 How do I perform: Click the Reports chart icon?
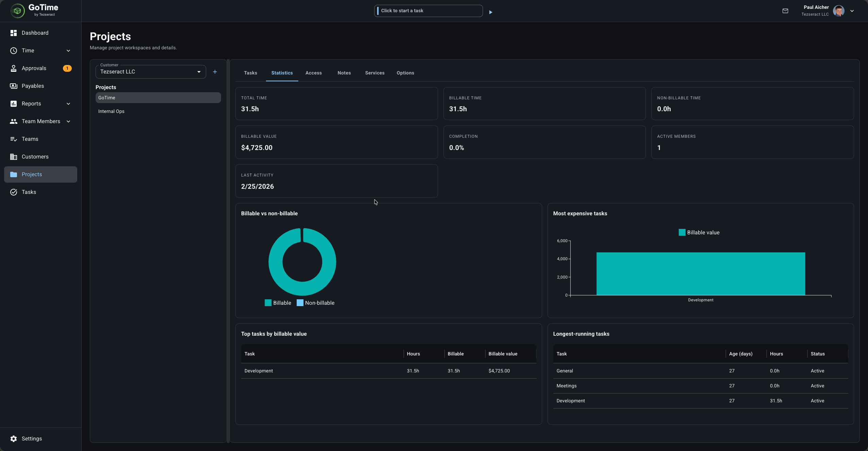pyautogui.click(x=14, y=104)
